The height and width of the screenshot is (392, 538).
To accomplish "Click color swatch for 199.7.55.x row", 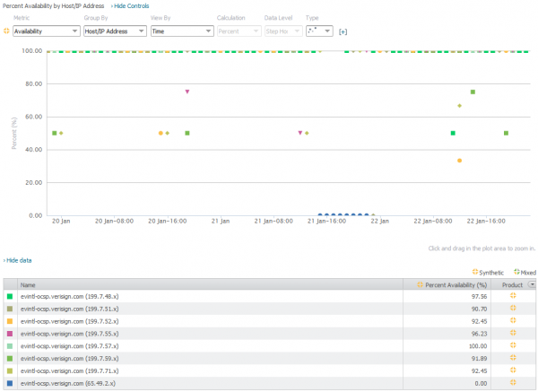I will 10,334.
